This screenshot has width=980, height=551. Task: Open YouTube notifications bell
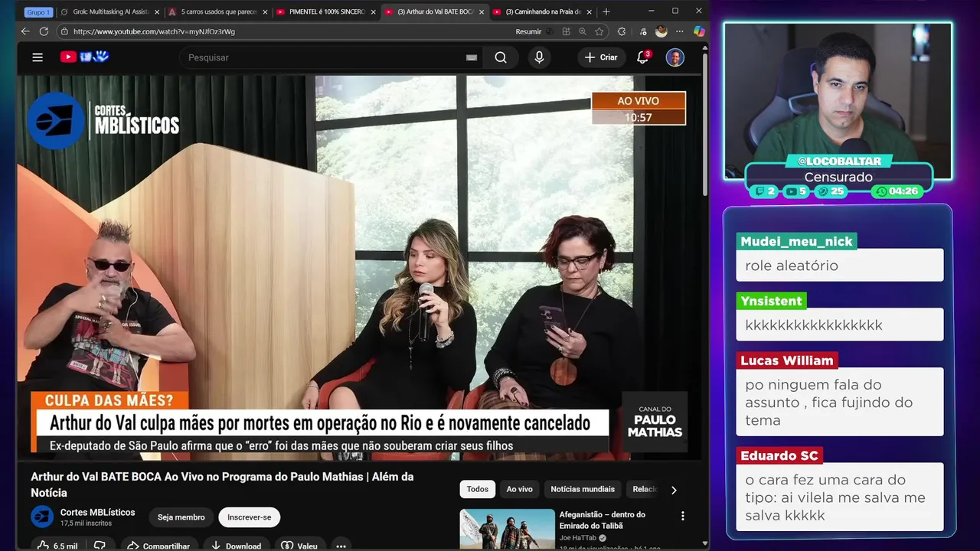pos(642,57)
